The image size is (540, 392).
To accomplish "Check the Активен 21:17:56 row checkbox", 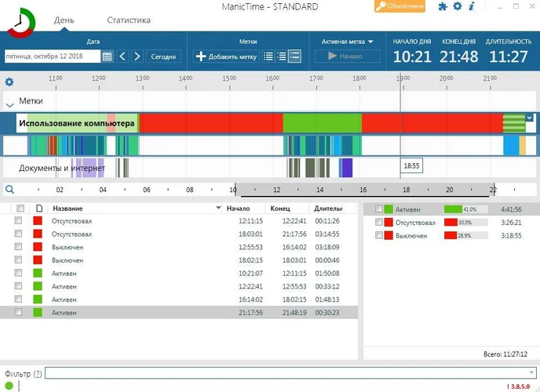I will pyautogui.click(x=18, y=312).
